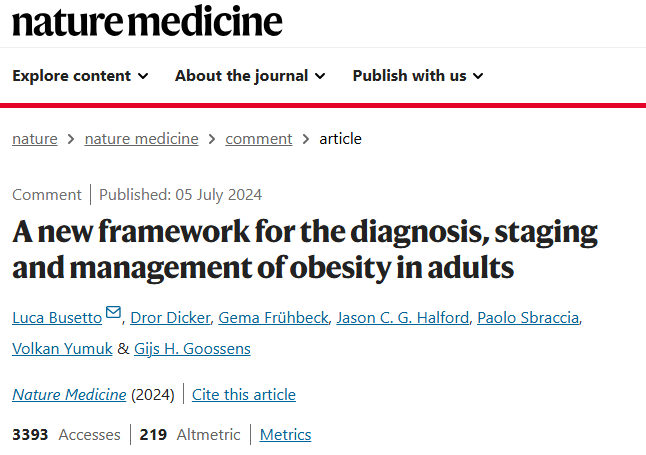Screen dimensions: 646x455
Task: Open author Luca Busetto's profile link
Action: tap(57, 318)
